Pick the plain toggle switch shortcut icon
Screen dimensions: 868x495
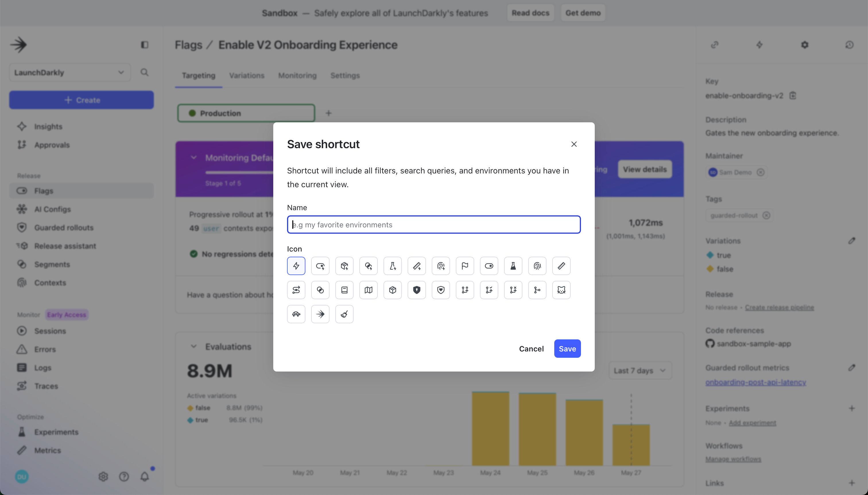coord(489,266)
